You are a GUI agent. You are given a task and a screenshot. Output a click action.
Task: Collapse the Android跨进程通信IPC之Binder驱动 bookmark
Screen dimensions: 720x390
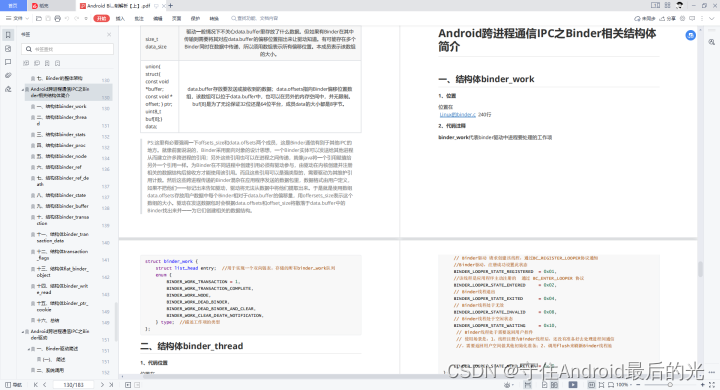point(23,332)
